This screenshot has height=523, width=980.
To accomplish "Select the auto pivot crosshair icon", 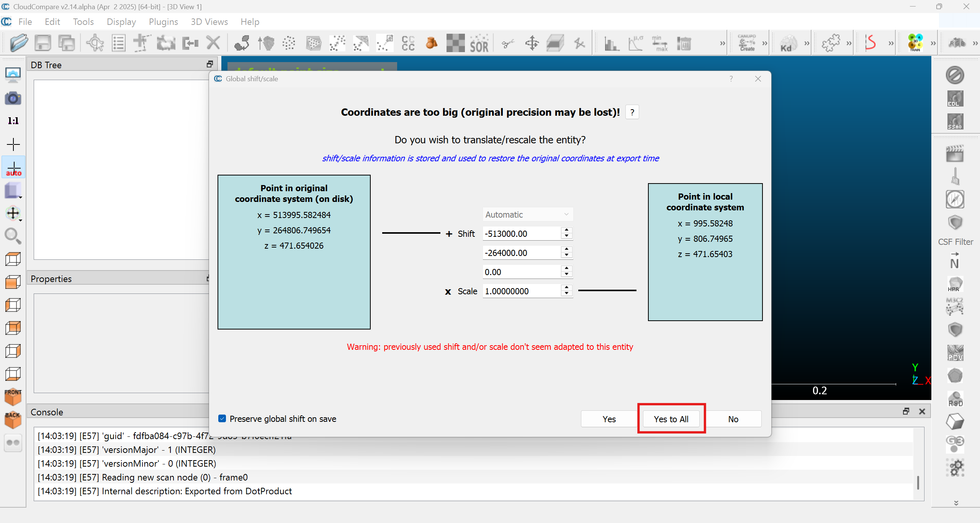I will coord(13,168).
